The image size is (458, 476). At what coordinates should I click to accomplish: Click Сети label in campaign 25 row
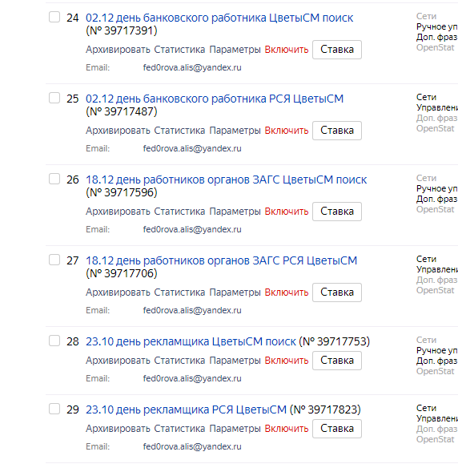click(x=426, y=97)
